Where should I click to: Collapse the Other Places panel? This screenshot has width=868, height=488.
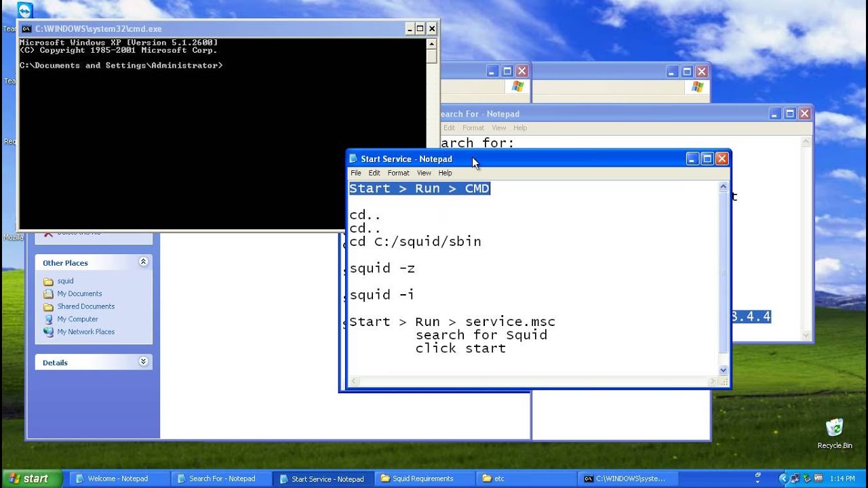point(143,262)
